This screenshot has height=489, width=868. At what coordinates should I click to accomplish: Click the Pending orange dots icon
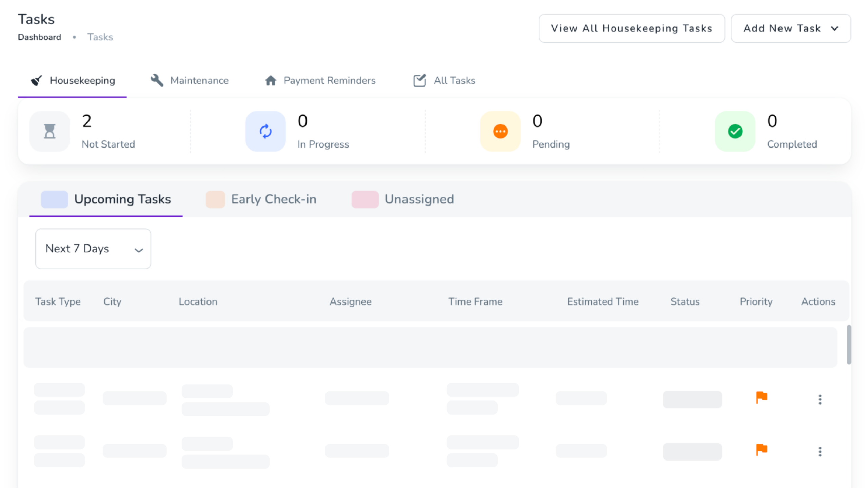500,131
